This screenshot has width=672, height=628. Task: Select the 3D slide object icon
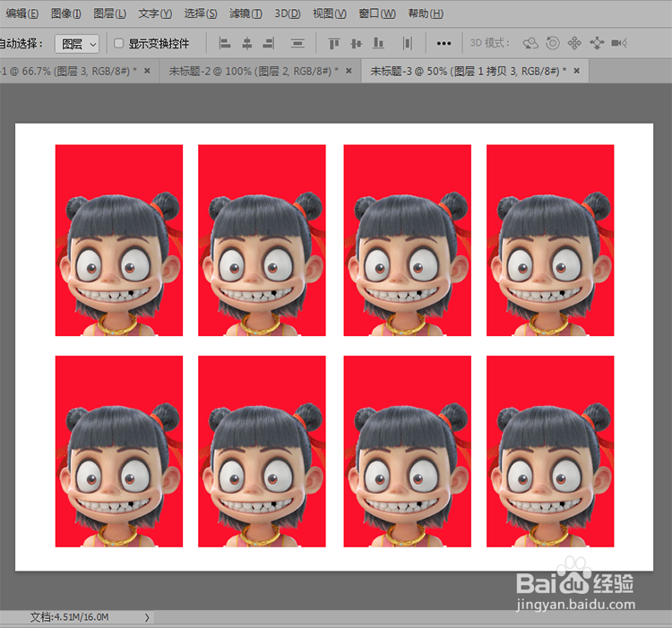point(597,43)
